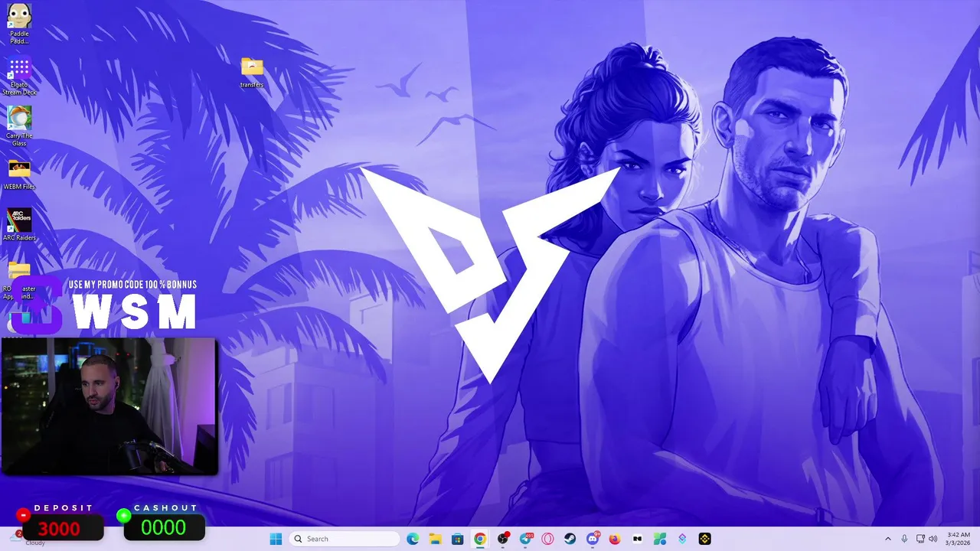980x551 pixels.
Task: Open network settings from the tray
Action: coord(920,539)
